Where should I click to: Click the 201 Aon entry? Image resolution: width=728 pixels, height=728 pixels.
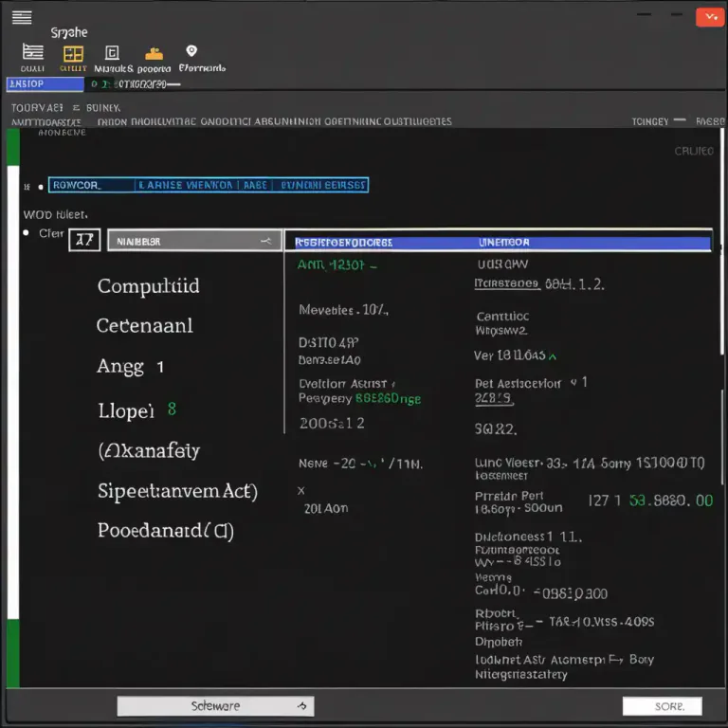tap(326, 508)
